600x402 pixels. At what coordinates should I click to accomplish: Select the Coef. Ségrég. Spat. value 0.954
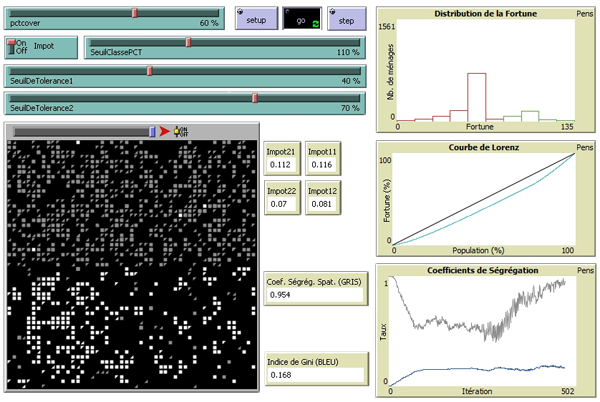(315, 295)
